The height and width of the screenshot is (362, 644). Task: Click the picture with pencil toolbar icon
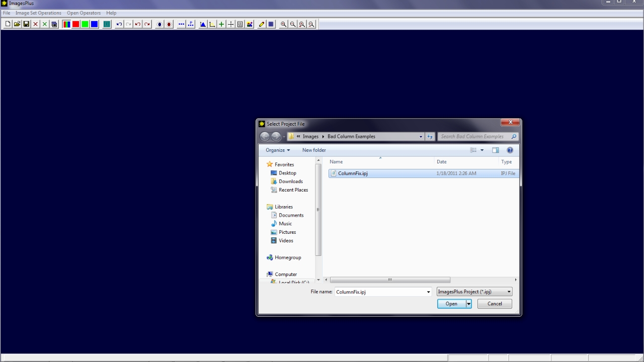250,24
